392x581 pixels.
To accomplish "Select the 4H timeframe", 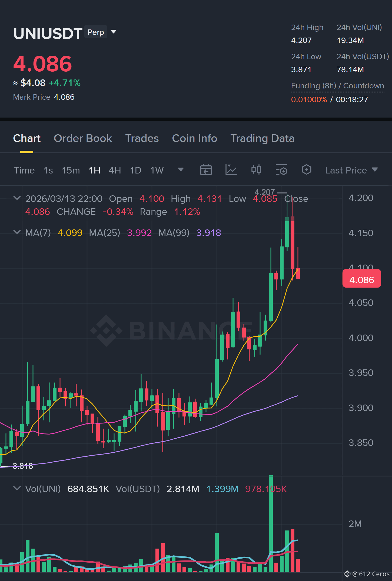I will (x=115, y=170).
